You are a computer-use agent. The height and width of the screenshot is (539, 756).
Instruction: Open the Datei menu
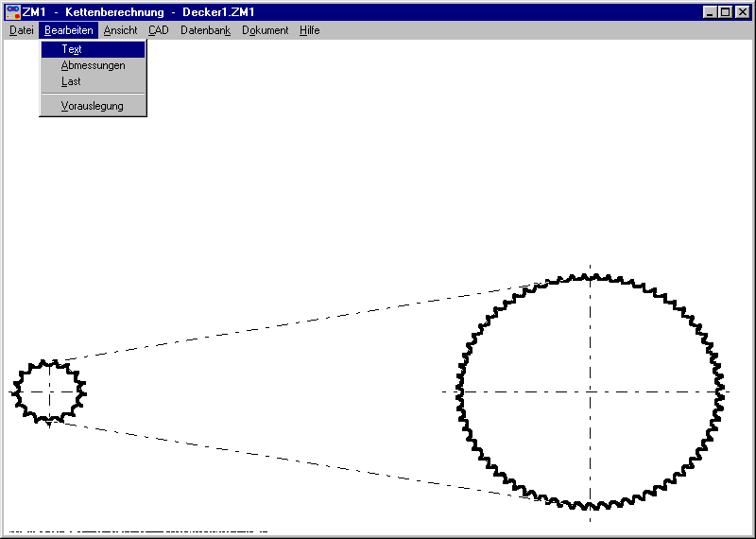pos(21,30)
